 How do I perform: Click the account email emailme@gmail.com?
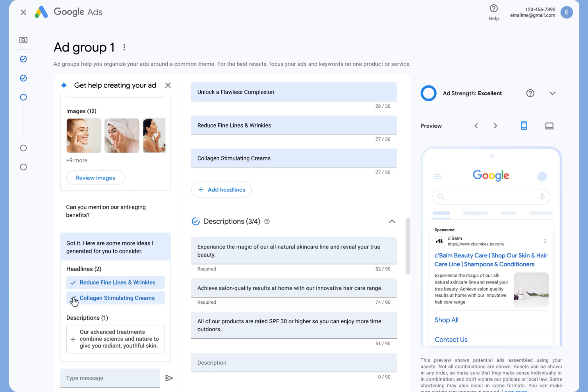pos(533,15)
